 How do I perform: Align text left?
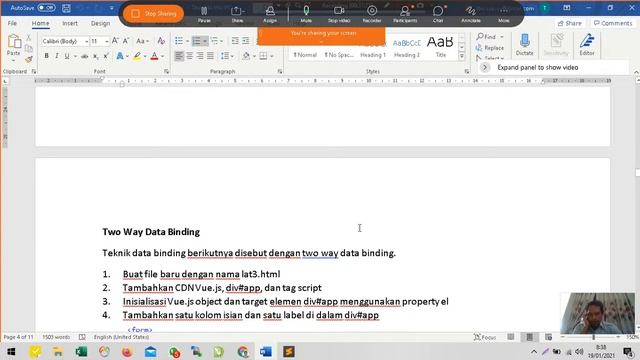[179, 56]
